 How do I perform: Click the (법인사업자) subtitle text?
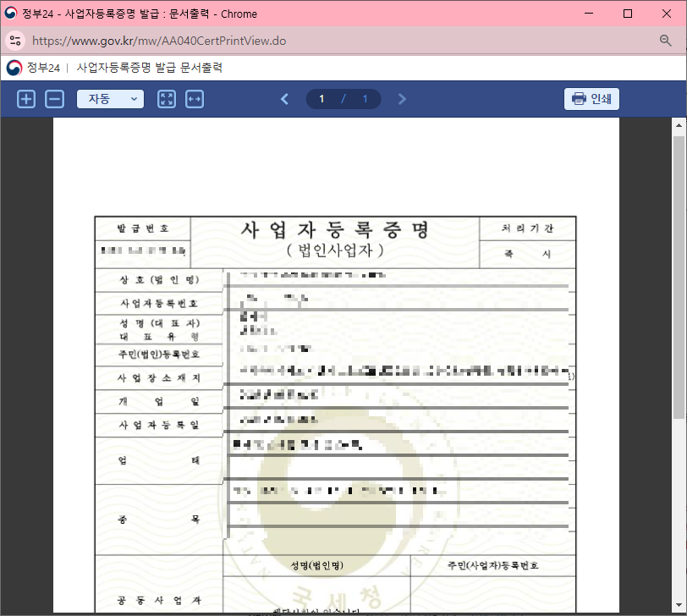point(335,250)
